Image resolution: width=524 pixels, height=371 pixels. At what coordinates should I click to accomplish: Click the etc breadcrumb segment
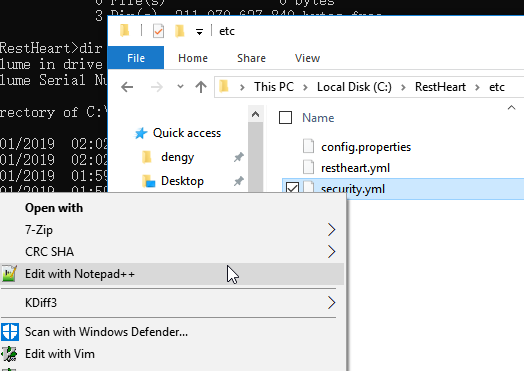[x=497, y=87]
